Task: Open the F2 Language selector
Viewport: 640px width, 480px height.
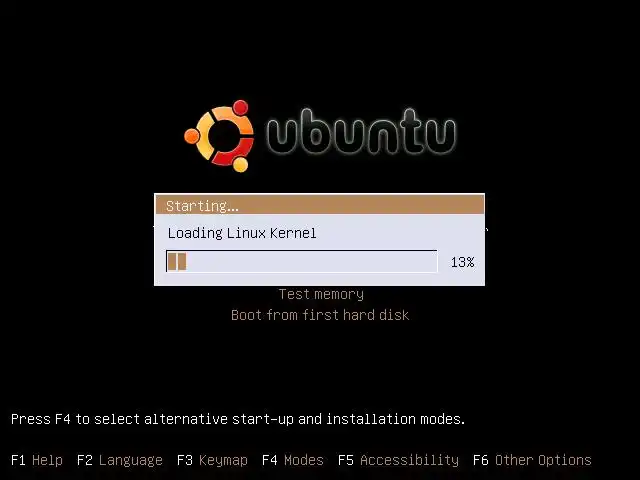Action: (120, 460)
